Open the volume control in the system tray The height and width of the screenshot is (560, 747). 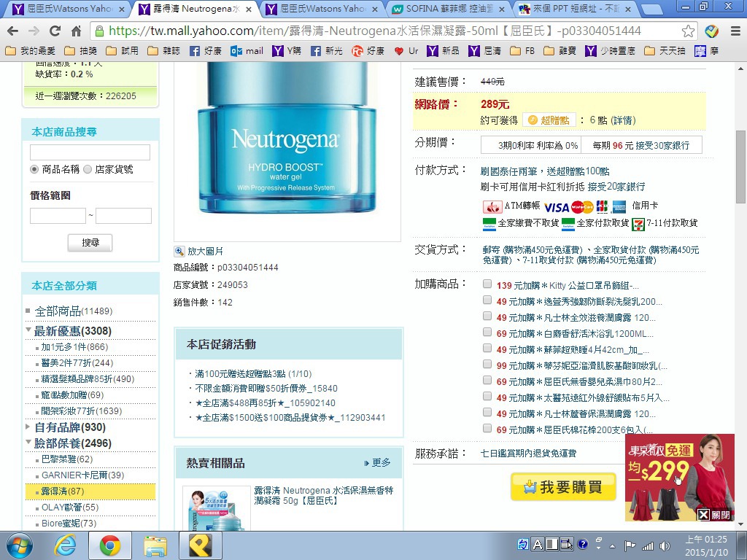(665, 545)
